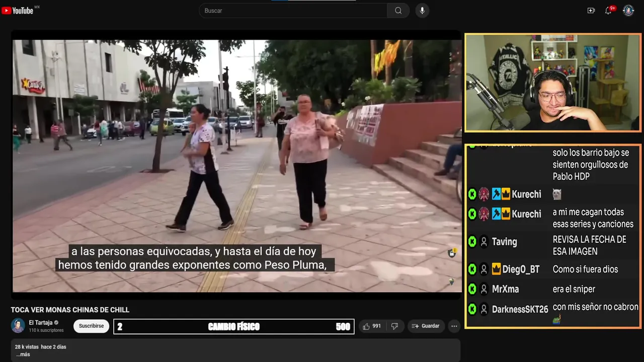Image resolution: width=644 pixels, height=362 pixels.
Task: Open the El Tartaja channel avatar
Action: coord(18,326)
